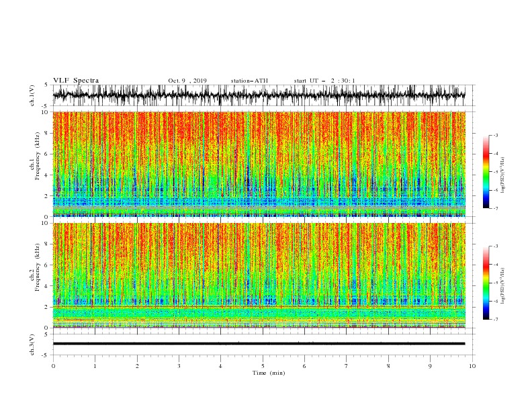Click time-axis tick label "7"
This screenshot has height=411, width=532.
click(x=347, y=366)
